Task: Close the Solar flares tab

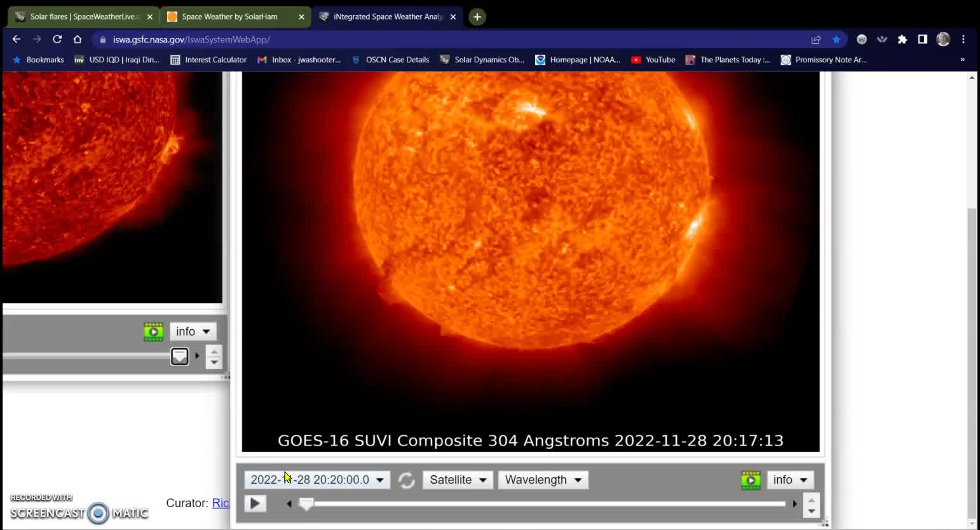Action: tap(150, 17)
